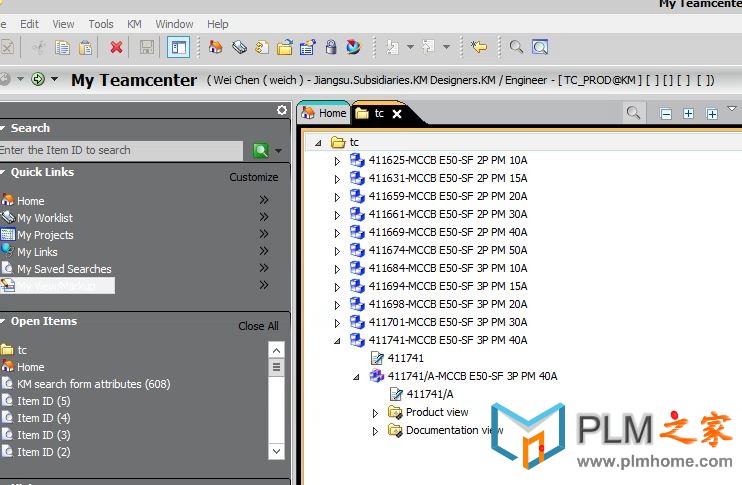
Task: Click the red X Delete icon
Action: pyautogui.click(x=116, y=47)
